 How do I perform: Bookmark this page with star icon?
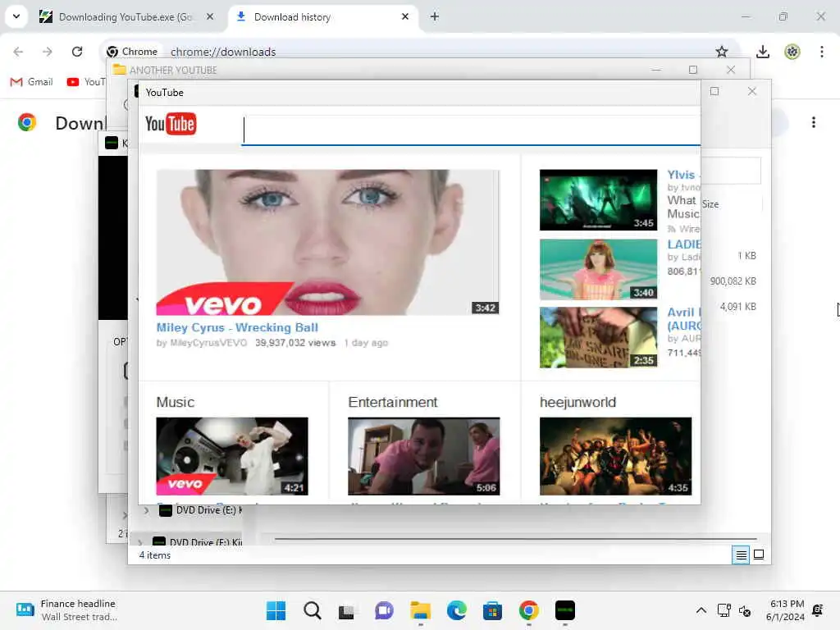point(722,52)
